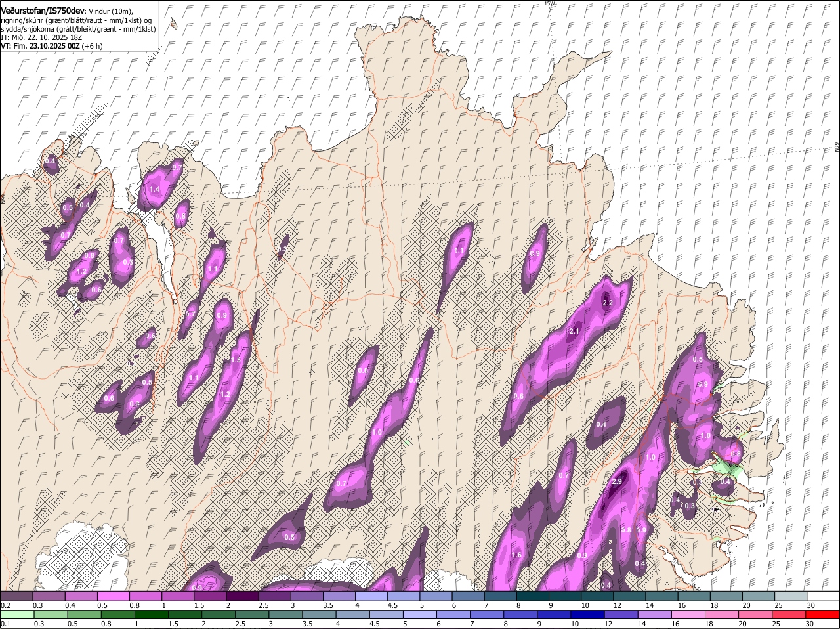Click the '1.5' precipitation value on the map
This screenshot has height=629, width=840.
(236, 360)
